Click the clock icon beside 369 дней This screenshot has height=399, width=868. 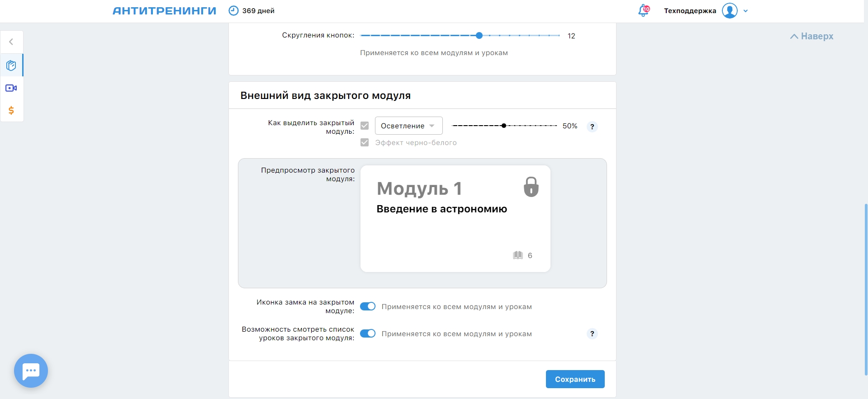233,11
